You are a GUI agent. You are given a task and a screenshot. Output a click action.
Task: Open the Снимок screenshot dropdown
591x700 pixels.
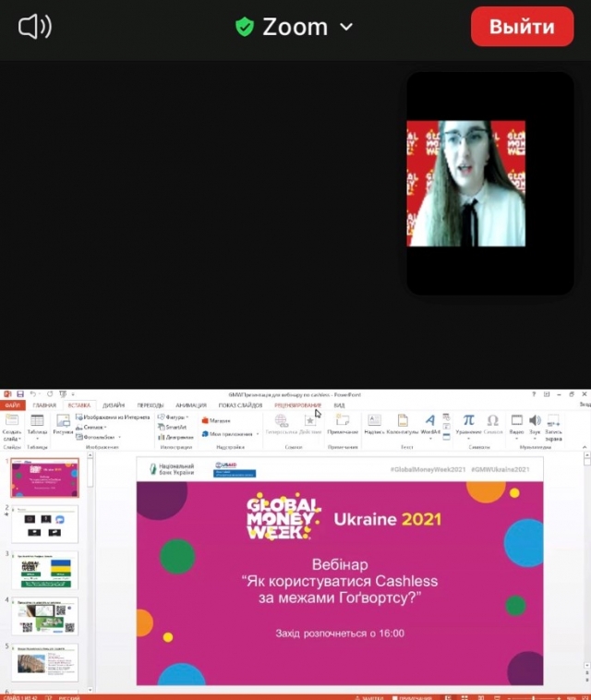pos(91,428)
